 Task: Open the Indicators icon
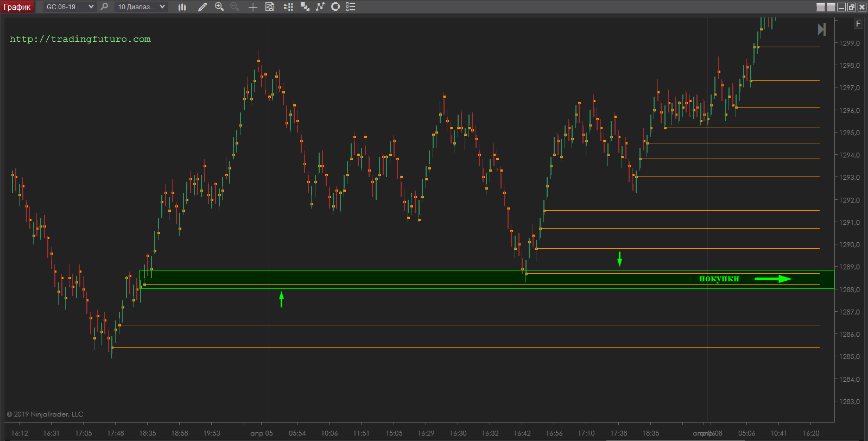point(320,7)
